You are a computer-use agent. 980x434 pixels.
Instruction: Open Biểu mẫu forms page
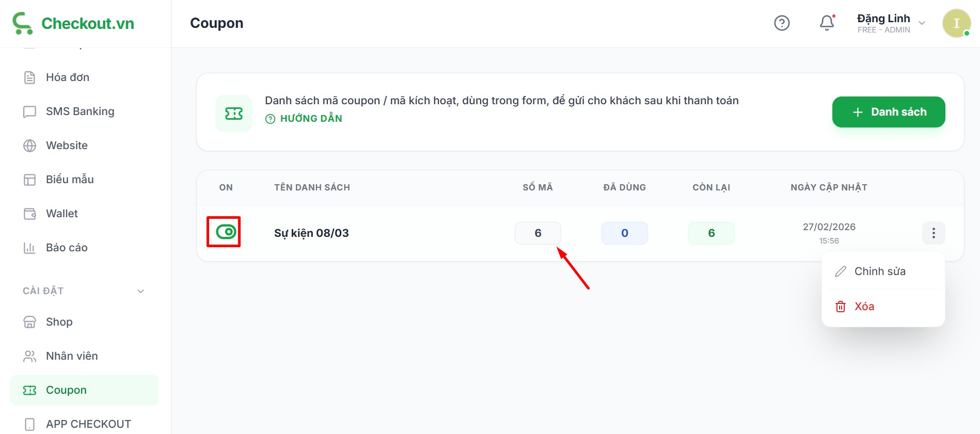[69, 180]
